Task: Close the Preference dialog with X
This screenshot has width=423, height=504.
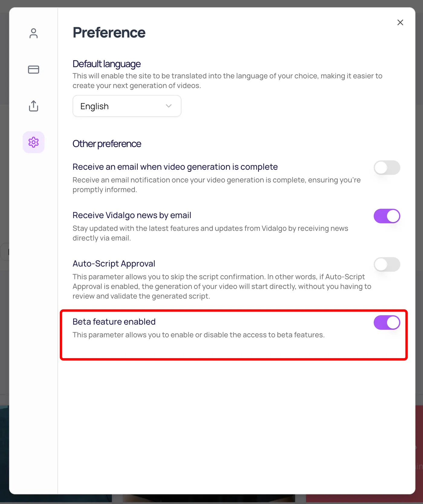Action: 400,22
